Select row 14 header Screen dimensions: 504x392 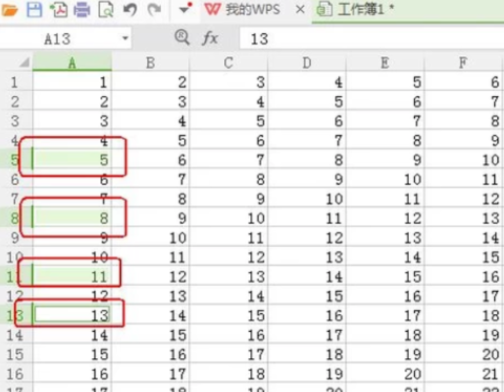(x=15, y=335)
